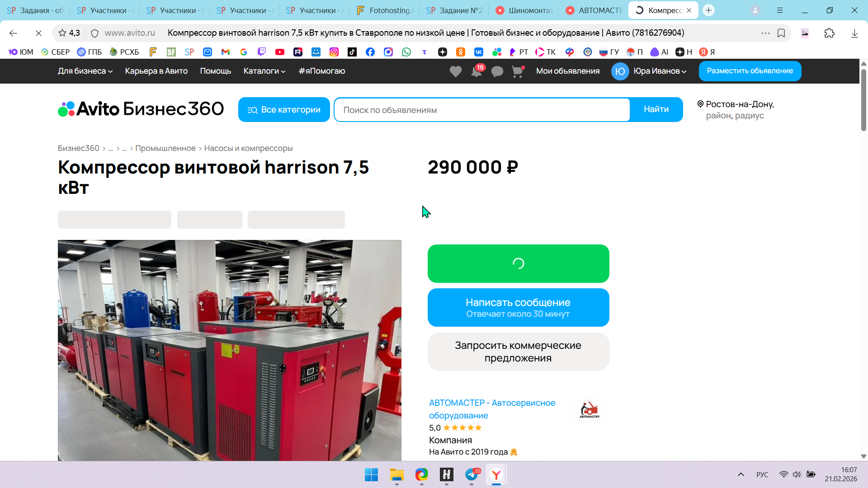Click the 'Поиск по объявлениям' search field
Screen dimensions: 868x488
click(x=481, y=110)
